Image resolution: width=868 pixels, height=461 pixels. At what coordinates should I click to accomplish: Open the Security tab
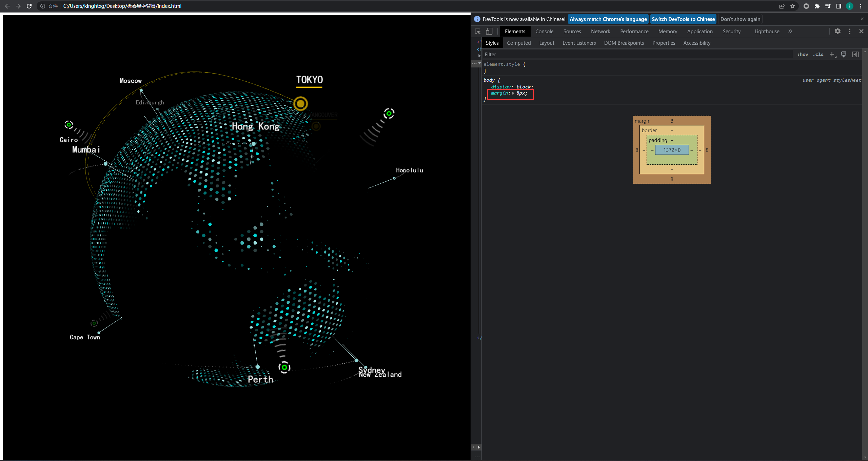pyautogui.click(x=731, y=32)
